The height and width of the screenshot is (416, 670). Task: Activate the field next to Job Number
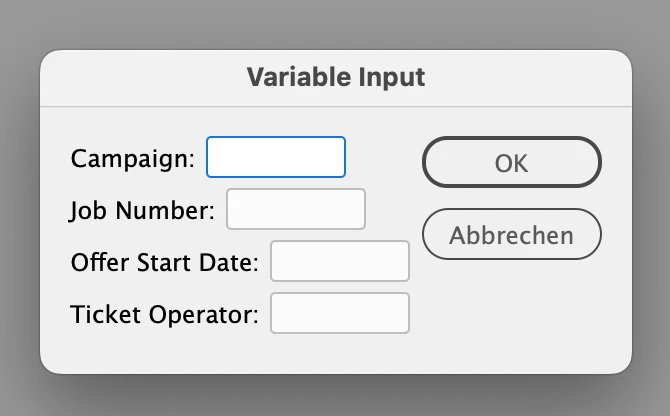point(296,210)
